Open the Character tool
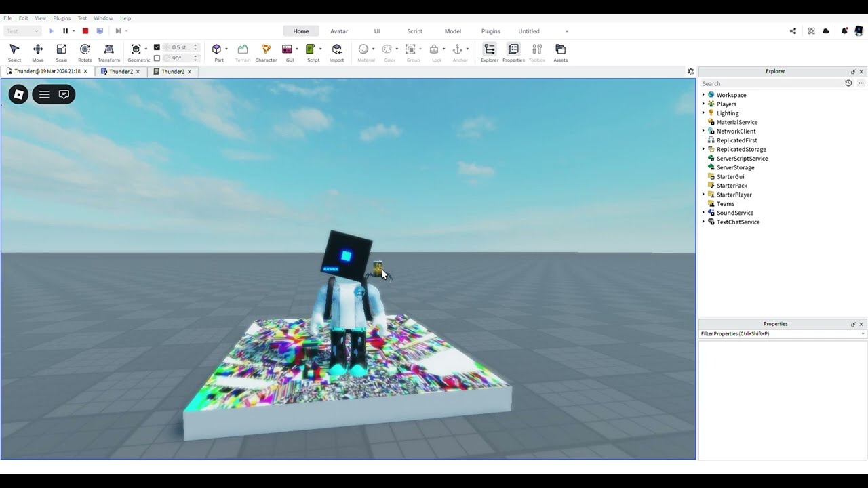The height and width of the screenshot is (488, 868). tap(266, 52)
